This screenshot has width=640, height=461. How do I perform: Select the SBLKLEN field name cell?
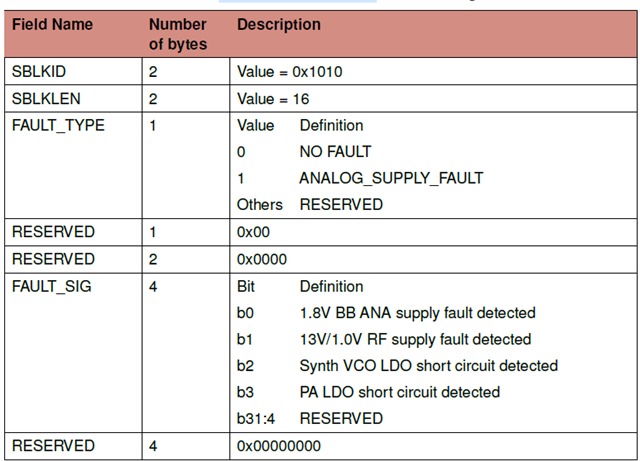coord(45,100)
